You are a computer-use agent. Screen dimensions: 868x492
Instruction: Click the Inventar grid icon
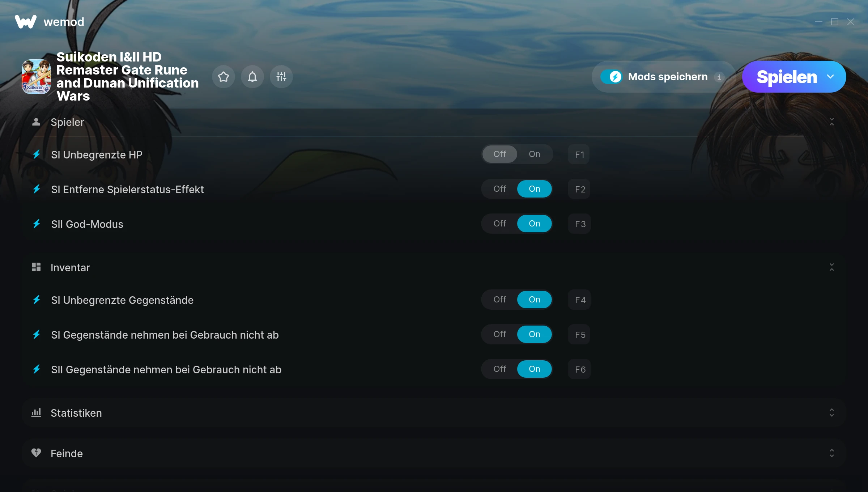[36, 267]
